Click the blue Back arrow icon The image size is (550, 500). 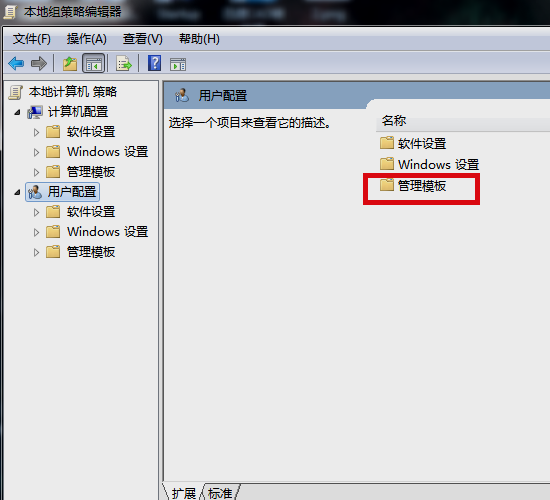(x=16, y=64)
